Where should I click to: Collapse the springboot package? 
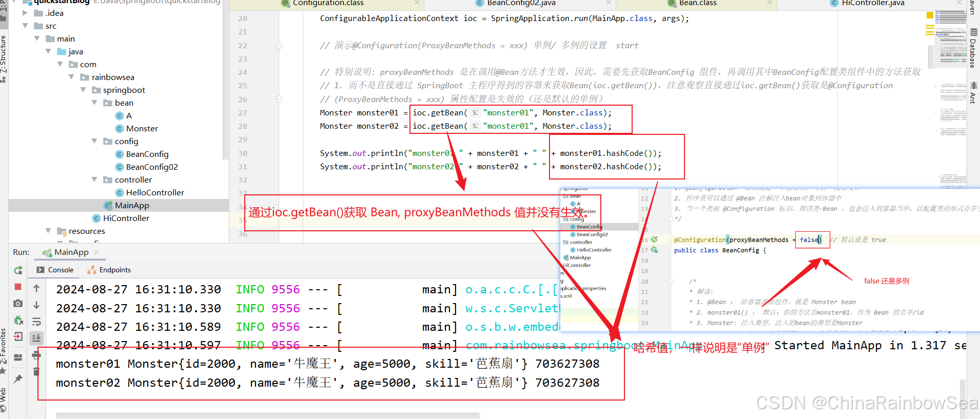click(83, 90)
